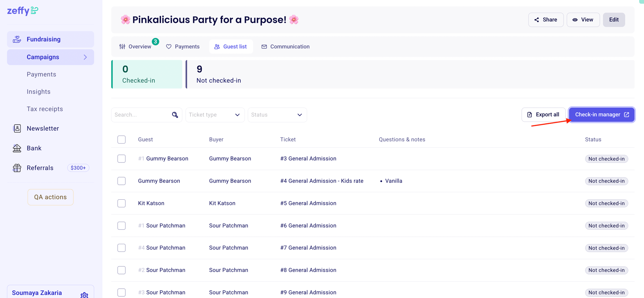Viewport: 644px width, 298px height.
Task: Click the Fundraising hand-heart icon
Action: coord(17,39)
